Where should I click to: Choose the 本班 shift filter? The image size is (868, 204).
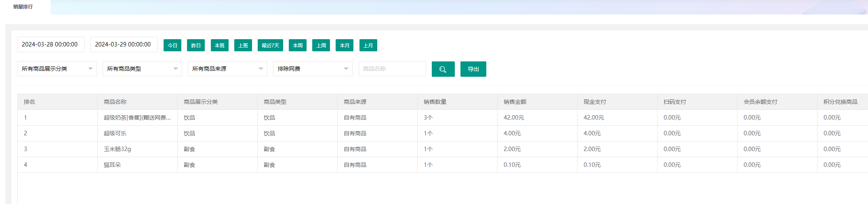219,45
